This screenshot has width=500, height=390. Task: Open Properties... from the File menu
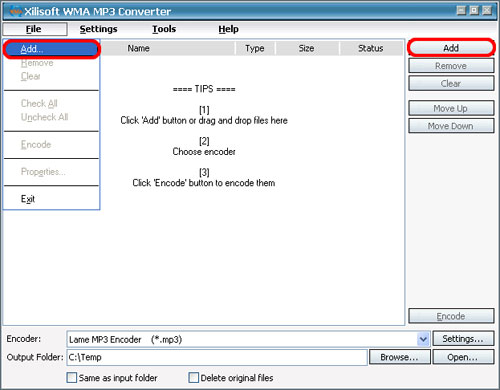52,172
